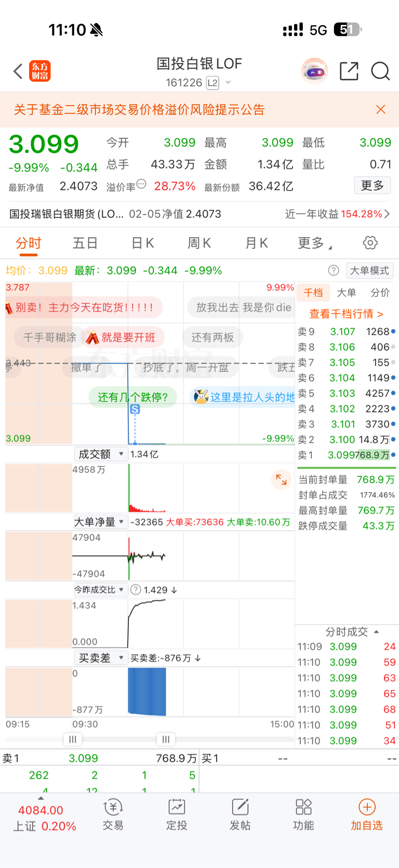Tap 加自选 add to watchlist icon
The width and height of the screenshot is (399, 868).
click(367, 815)
